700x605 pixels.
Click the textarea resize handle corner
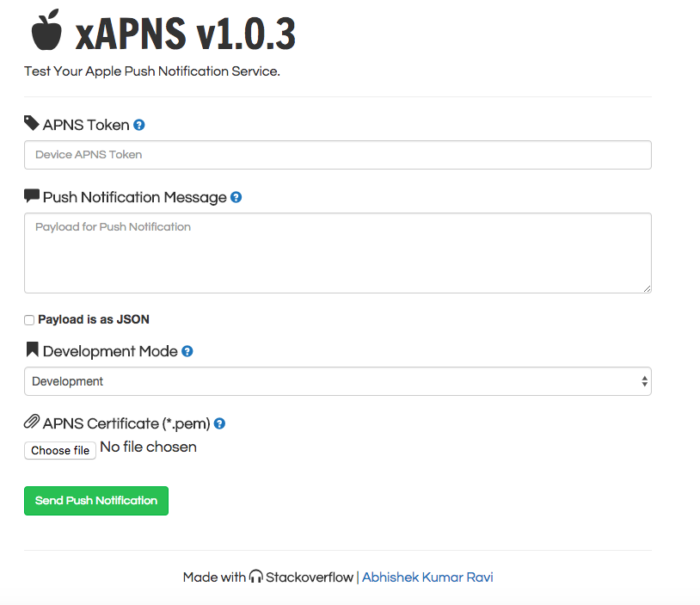pos(647,288)
